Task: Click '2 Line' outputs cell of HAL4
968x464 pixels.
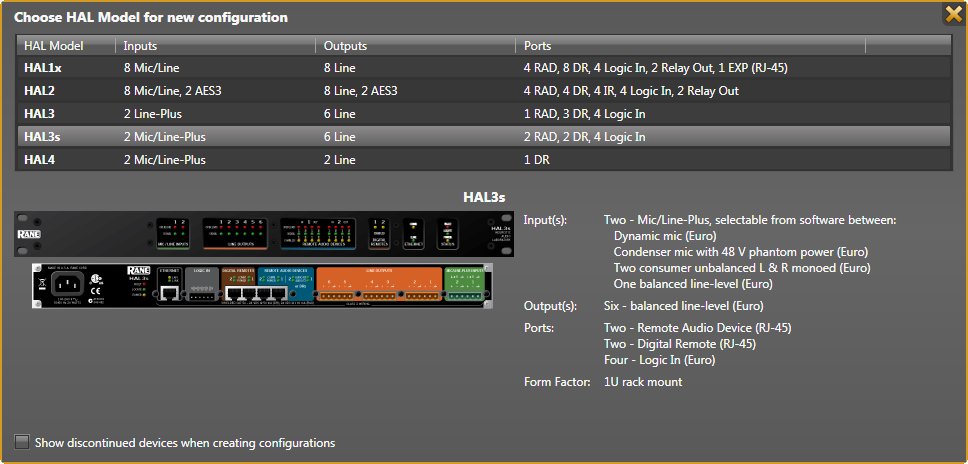Action: click(340, 160)
